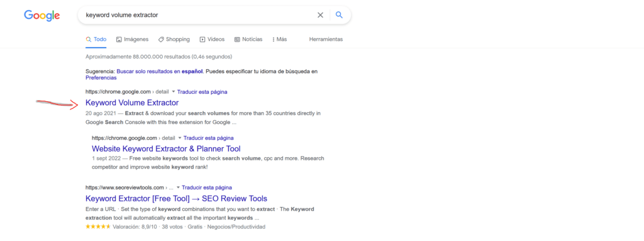Open dropdown arrow beside seoreviewtools.com URL
The image size is (644, 241).
[x=178, y=188]
